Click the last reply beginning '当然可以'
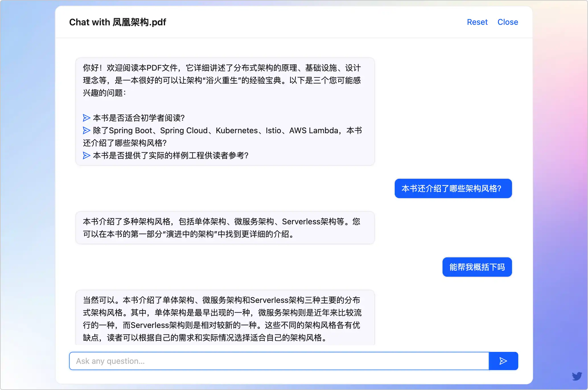588x390 pixels. click(222, 319)
